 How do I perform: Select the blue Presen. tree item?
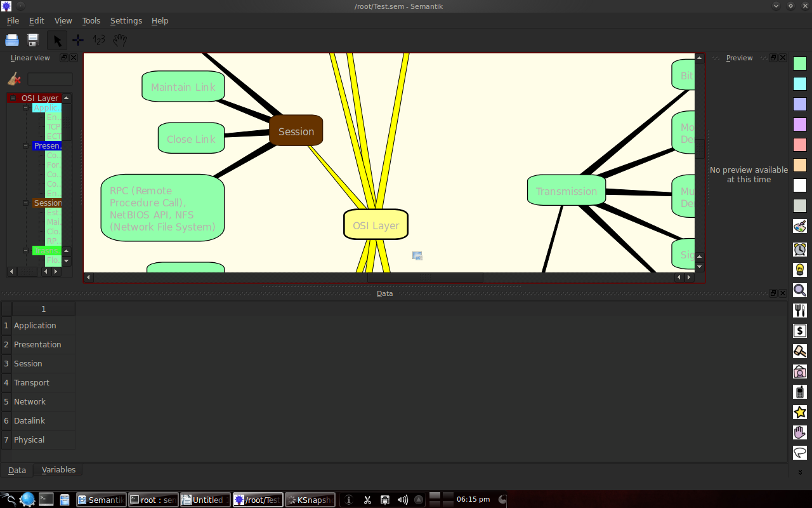(x=48, y=146)
